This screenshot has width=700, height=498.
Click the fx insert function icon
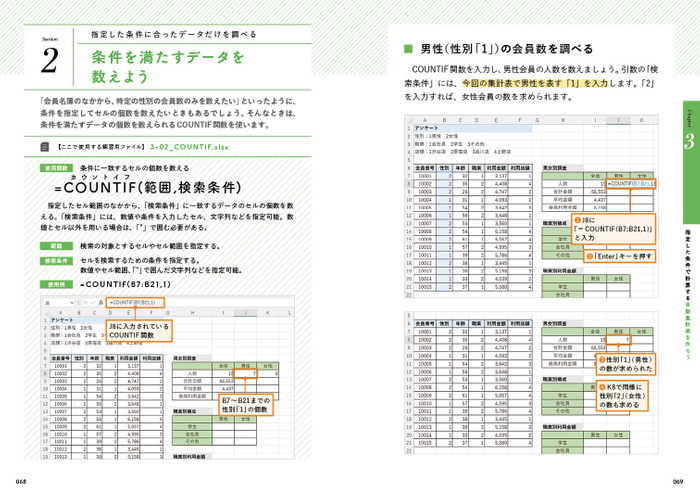pyautogui.click(x=100, y=303)
